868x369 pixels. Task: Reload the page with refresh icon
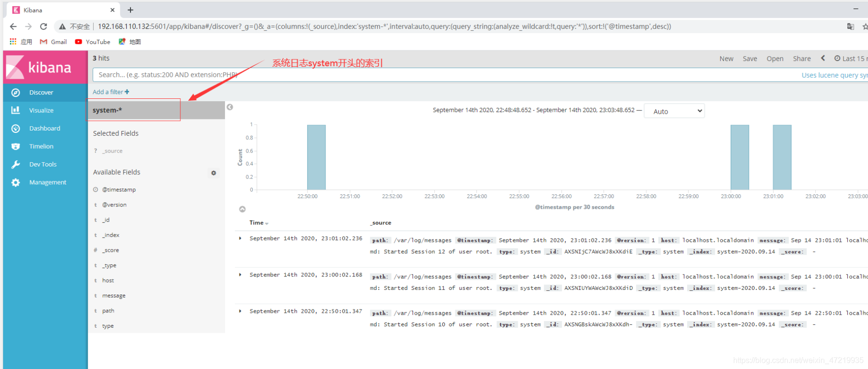[x=44, y=26]
